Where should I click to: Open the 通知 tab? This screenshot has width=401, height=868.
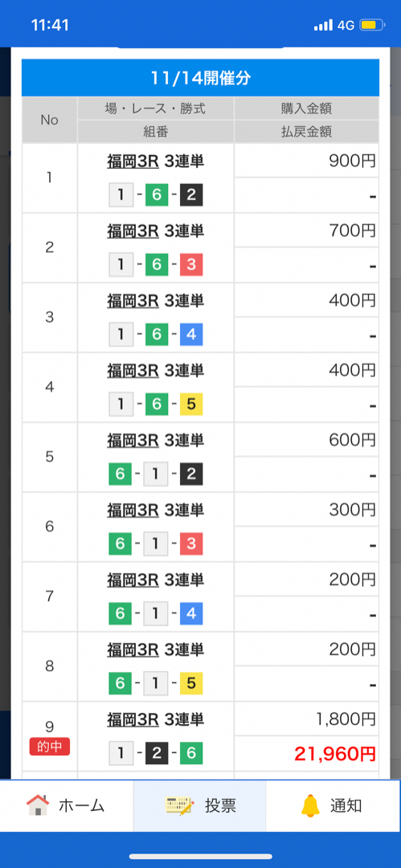pyautogui.click(x=333, y=805)
